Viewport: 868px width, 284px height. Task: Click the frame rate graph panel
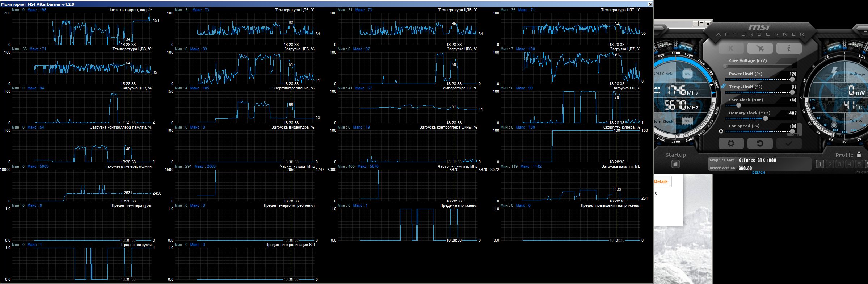tap(81, 28)
